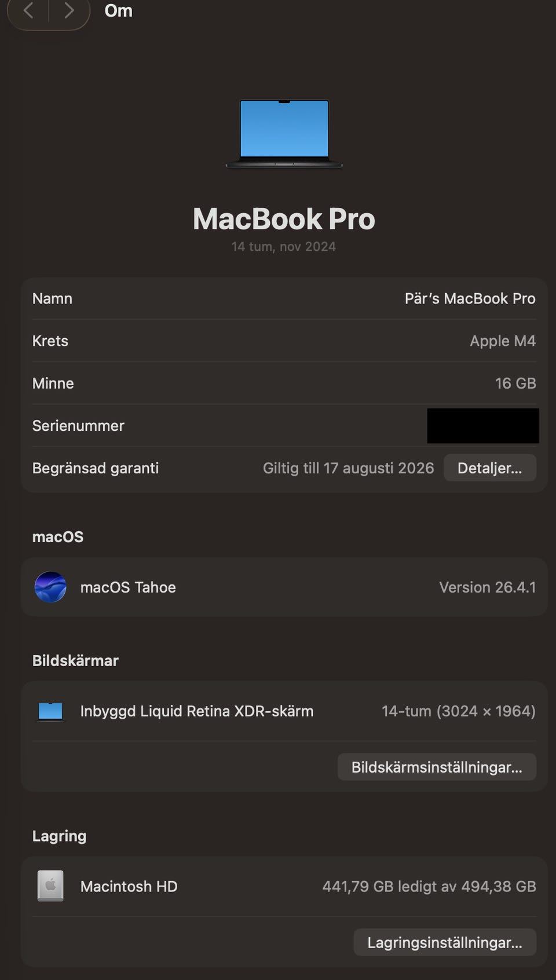Open Lagringsinställningar... storage settings

445,942
